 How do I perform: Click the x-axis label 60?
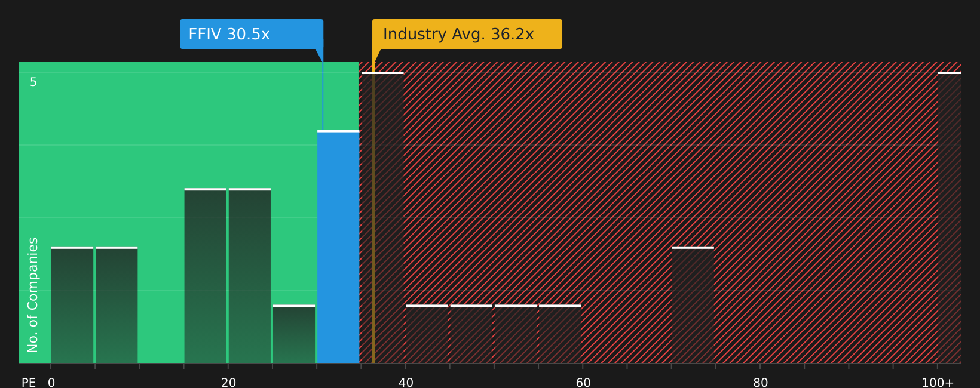click(x=583, y=383)
